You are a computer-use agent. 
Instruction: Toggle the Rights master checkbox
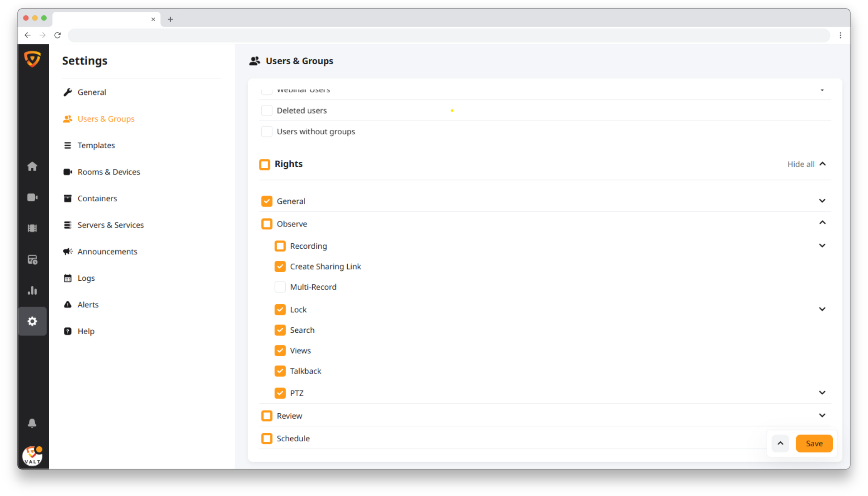(265, 165)
